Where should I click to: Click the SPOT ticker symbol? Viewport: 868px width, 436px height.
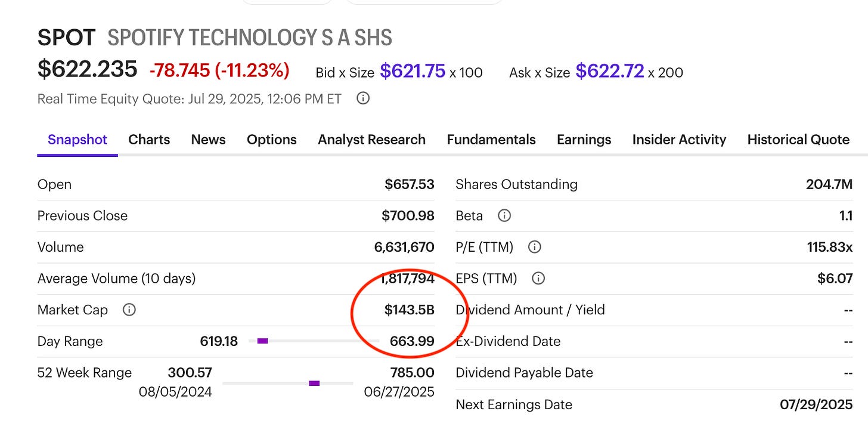click(66, 38)
